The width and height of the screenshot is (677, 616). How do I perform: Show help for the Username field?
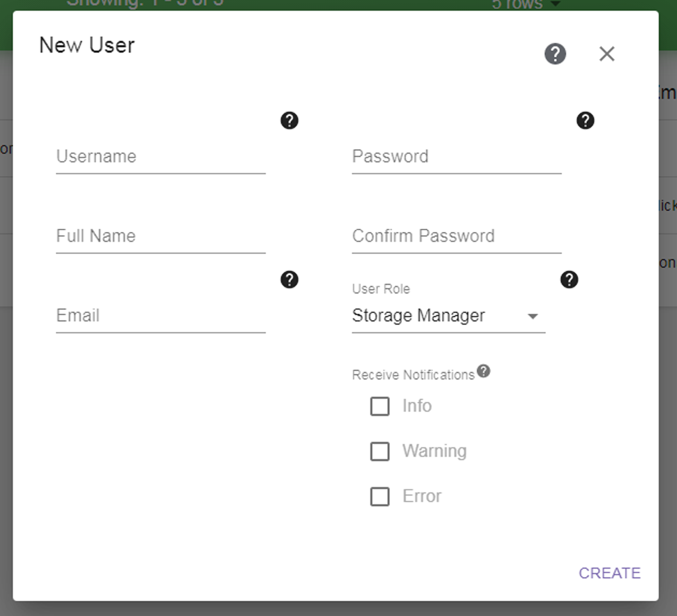pyautogui.click(x=289, y=120)
